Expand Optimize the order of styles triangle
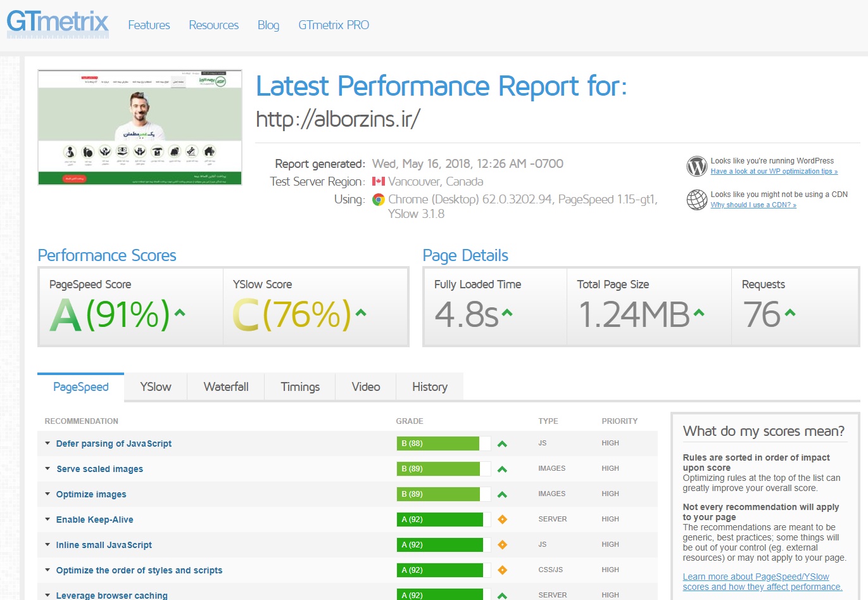Viewport: 868px width, 600px height. pyautogui.click(x=47, y=570)
